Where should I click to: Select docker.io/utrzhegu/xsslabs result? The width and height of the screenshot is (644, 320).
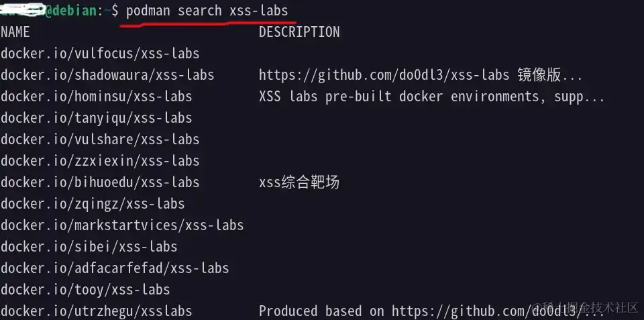97,311
